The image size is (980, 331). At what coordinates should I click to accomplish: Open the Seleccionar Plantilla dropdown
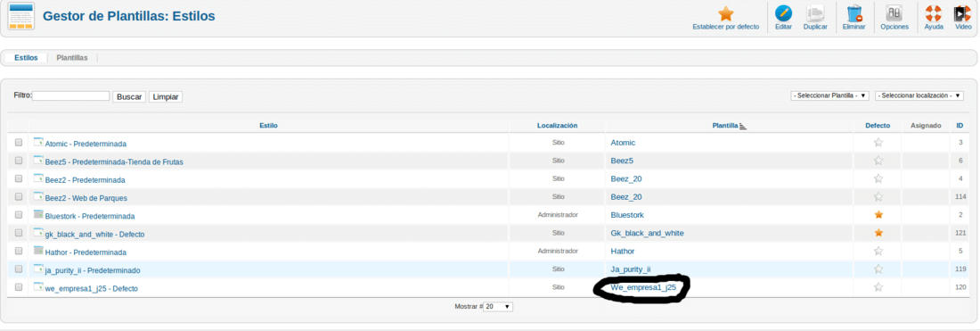pos(830,95)
